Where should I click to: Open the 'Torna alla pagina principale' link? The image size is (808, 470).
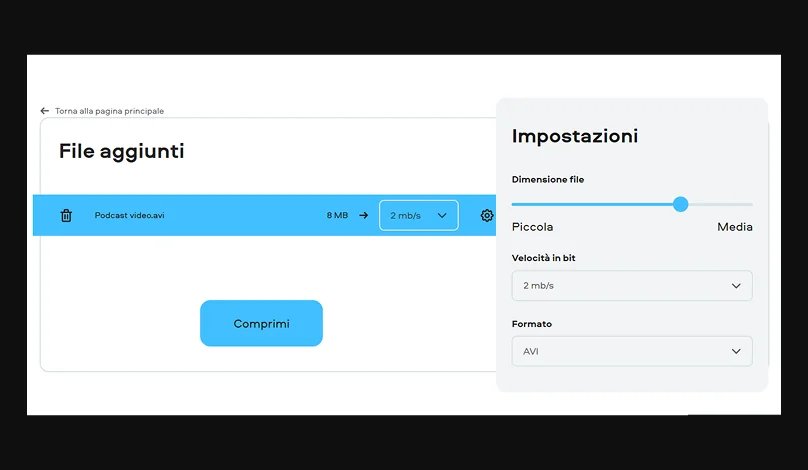(x=109, y=111)
